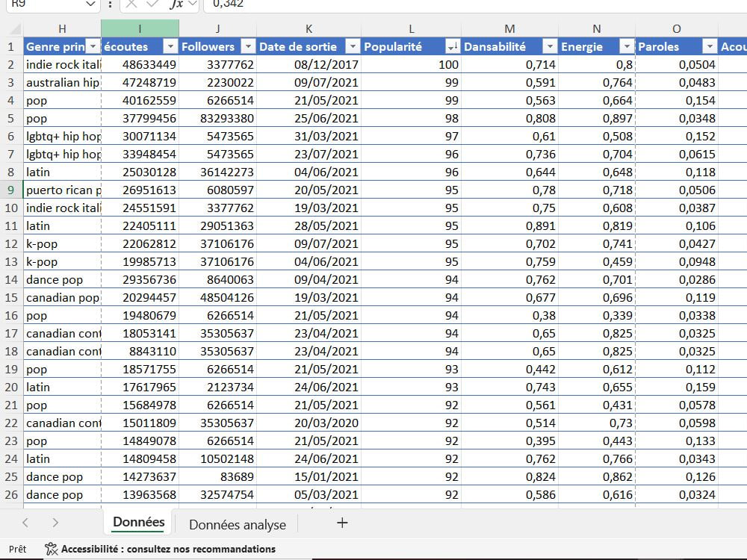Select date cell 31/03/2021
747x560 pixels.
click(309, 136)
